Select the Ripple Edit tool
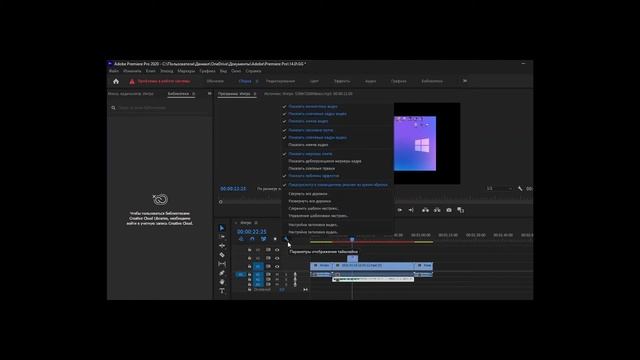640x360 pixels. (x=222, y=246)
